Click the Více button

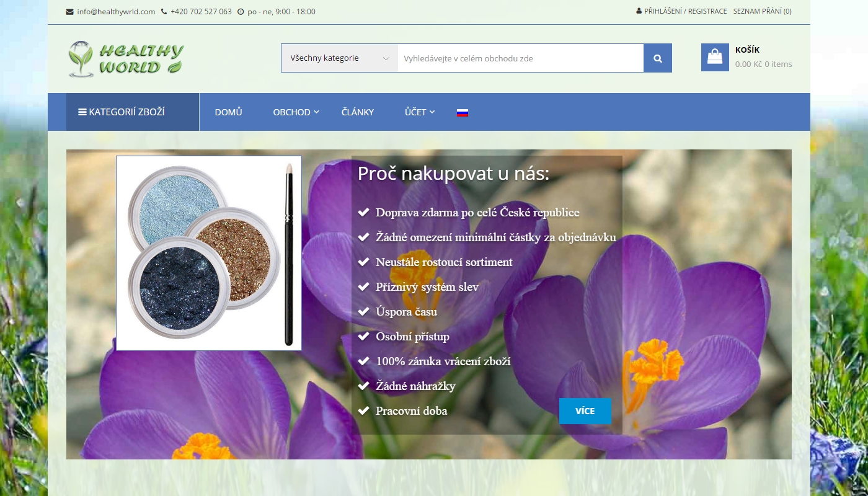pos(585,411)
